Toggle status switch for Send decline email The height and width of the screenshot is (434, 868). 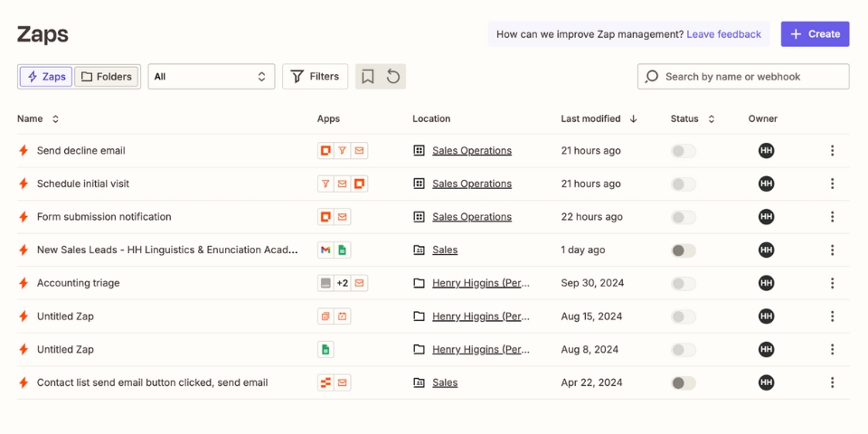pos(684,151)
